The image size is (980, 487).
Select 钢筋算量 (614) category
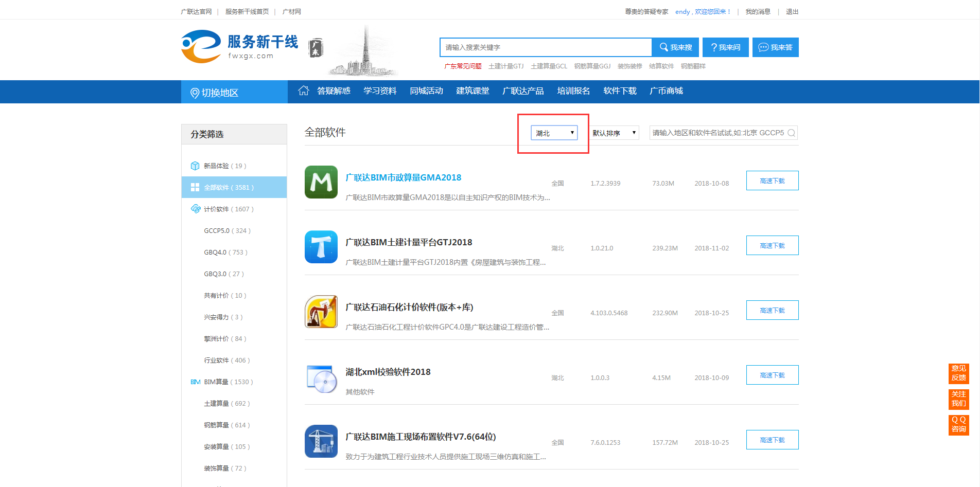(x=227, y=425)
